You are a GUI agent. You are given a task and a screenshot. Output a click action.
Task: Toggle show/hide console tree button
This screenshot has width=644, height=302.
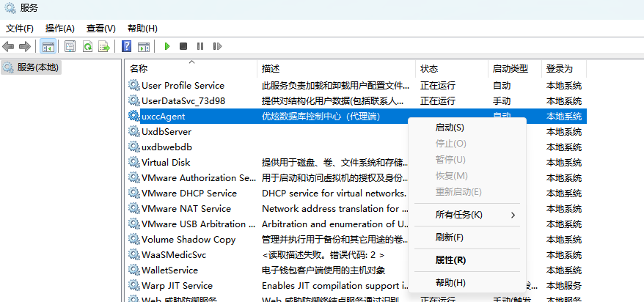pos(48,46)
